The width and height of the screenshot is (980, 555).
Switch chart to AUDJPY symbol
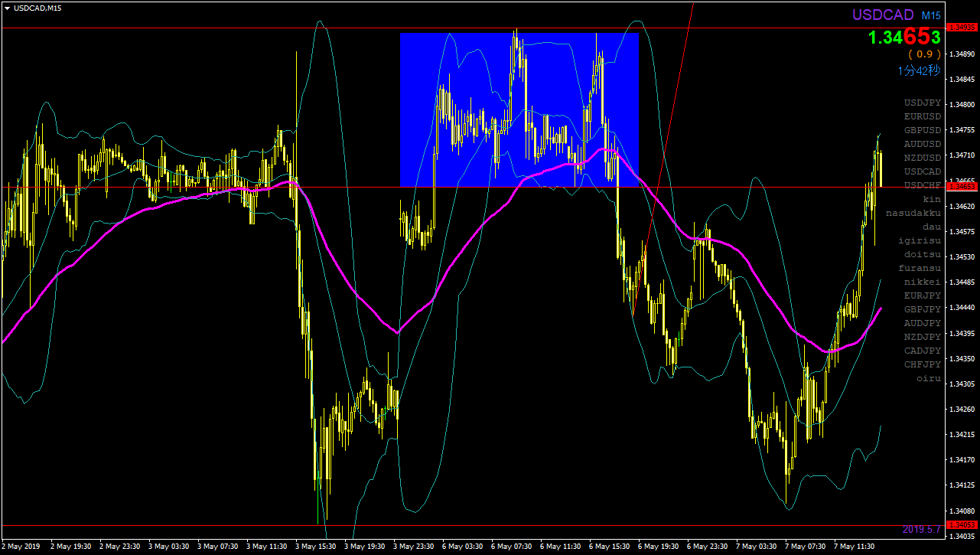pos(923,323)
